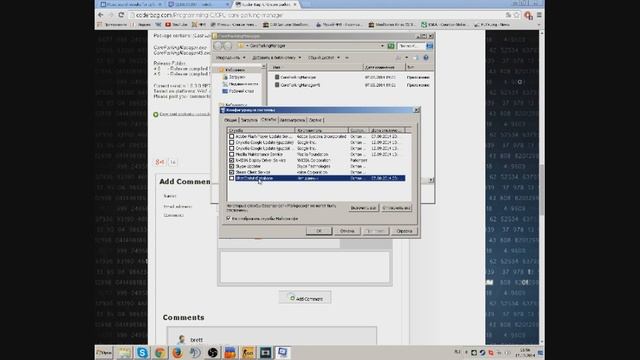Expand the Explorer address bar history arrow
The height and width of the screenshot is (360, 640).
tap(382, 46)
